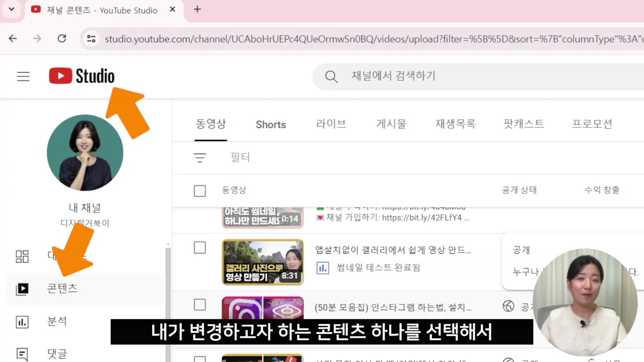
Task: Open the hamburger navigation menu
Action: pyautogui.click(x=23, y=76)
